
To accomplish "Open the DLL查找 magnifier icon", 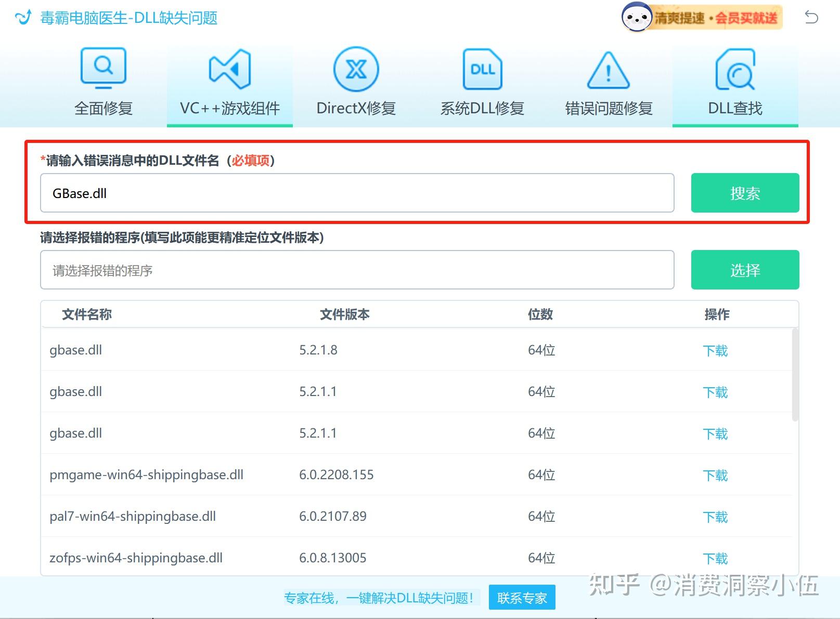I will click(734, 69).
